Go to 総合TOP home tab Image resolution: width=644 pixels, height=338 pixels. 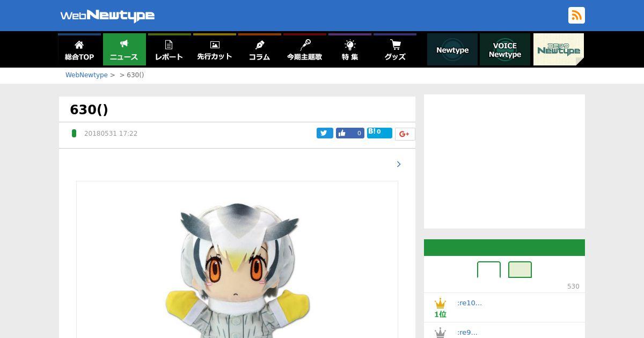tap(79, 49)
